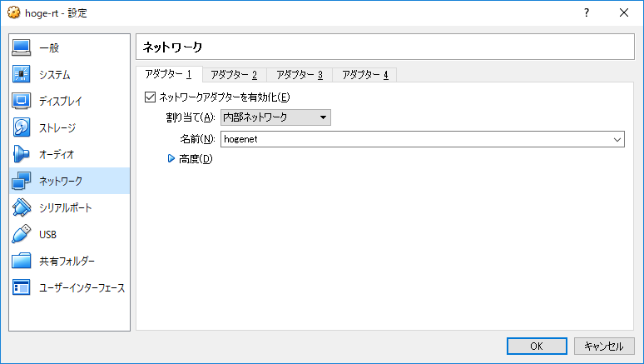Click the USB plug icon
The width and height of the screenshot is (644, 364).
(x=21, y=234)
